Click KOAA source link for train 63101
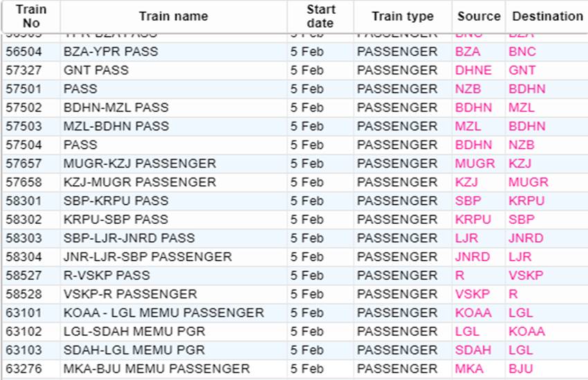This screenshot has height=380, width=588. coord(473,313)
